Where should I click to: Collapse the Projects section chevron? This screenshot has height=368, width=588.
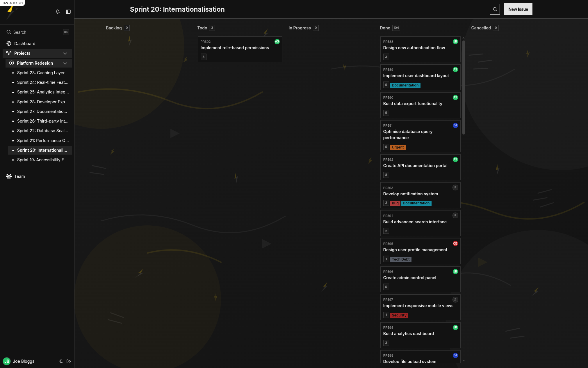pyautogui.click(x=65, y=53)
